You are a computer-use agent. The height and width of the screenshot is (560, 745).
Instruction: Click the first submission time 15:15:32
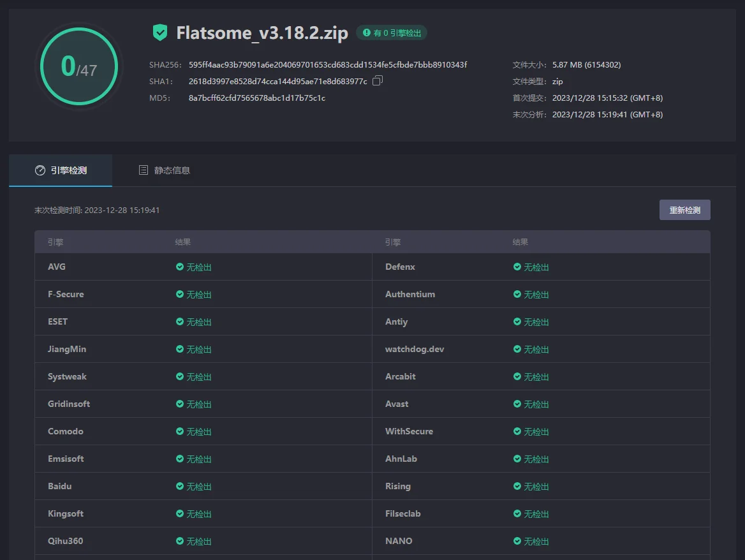coord(607,98)
